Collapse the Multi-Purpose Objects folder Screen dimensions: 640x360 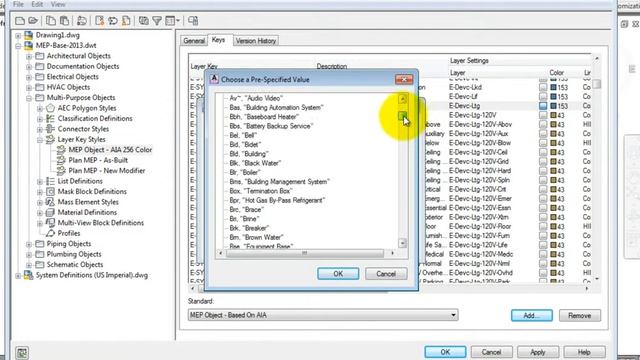29,98
